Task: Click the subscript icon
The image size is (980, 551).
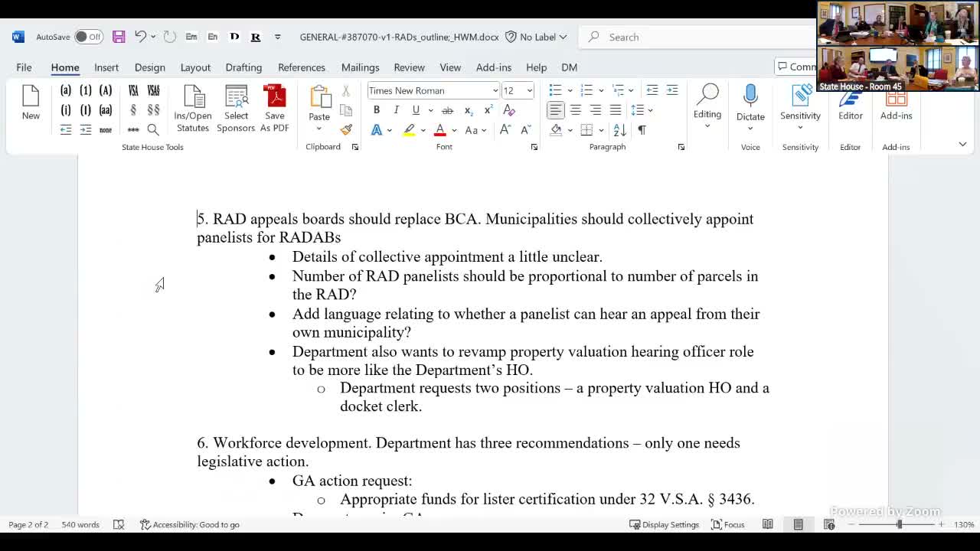Action: [468, 110]
